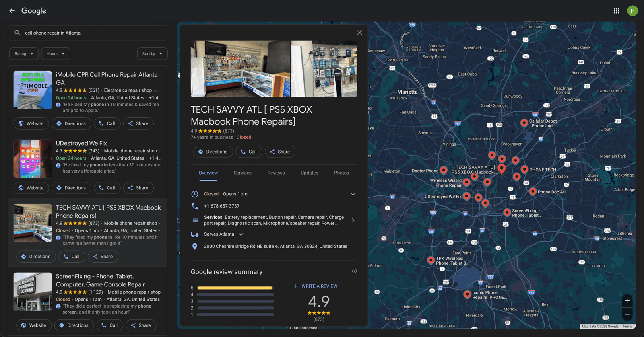
Task: Switch to the Updates tab
Action: (310, 173)
